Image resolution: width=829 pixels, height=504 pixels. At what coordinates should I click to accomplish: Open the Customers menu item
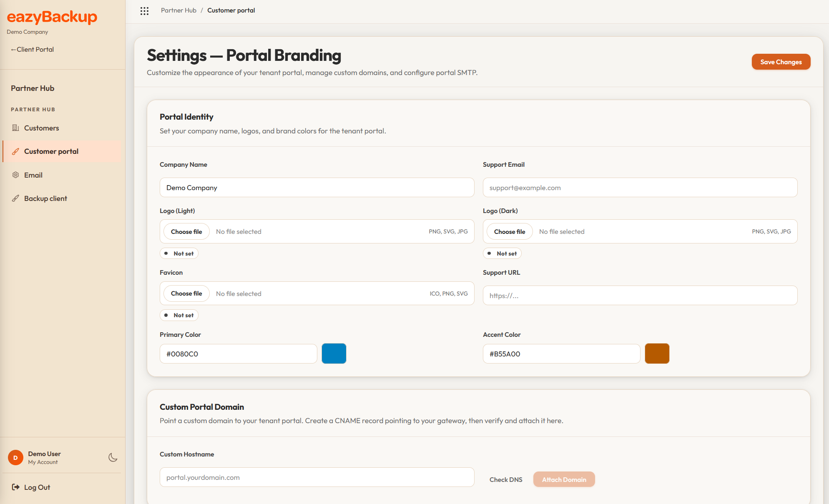tap(62, 128)
